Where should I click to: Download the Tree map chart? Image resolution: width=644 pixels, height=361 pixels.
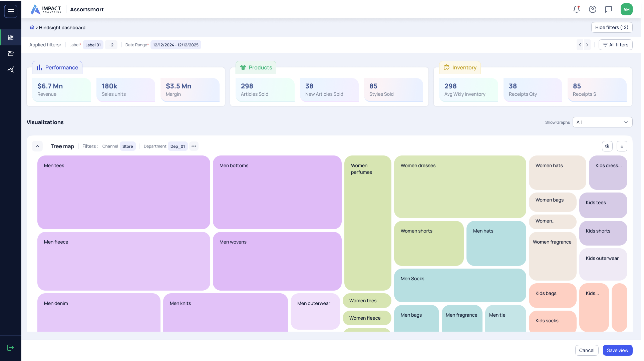point(622,146)
